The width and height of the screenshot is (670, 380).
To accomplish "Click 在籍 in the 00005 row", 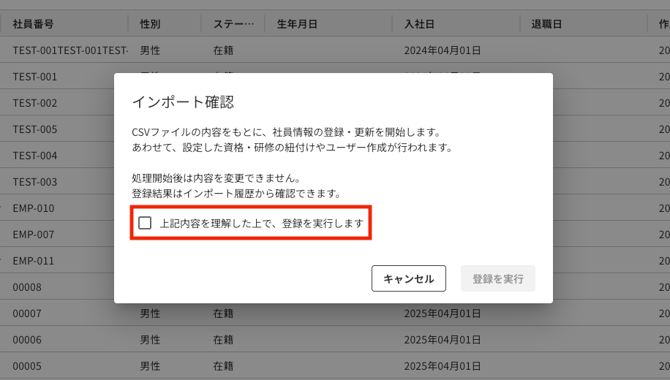I will pos(223,366).
